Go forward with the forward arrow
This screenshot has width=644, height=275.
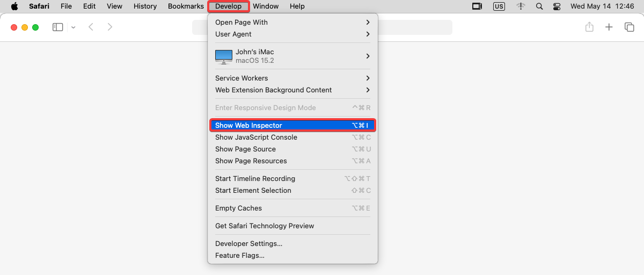[110, 27]
